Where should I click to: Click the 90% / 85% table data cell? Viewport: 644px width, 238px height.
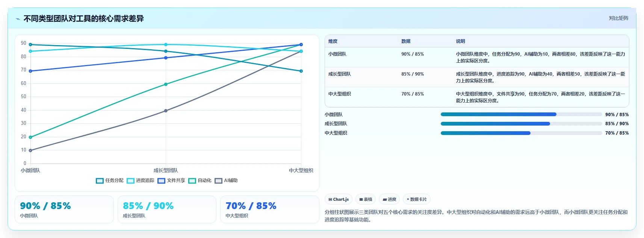click(413, 54)
